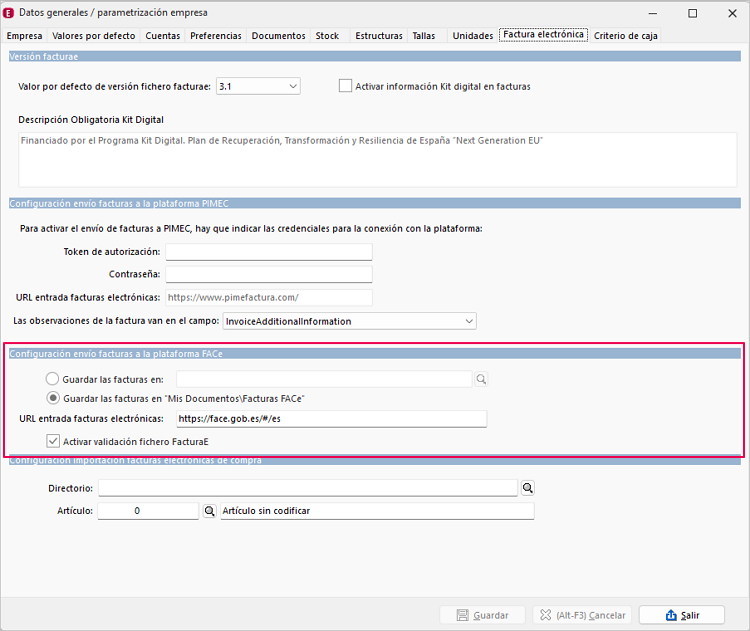The image size is (750, 631).
Task: Click the Configuración envío facturas a la plataforma FACe header
Action: tap(375, 354)
